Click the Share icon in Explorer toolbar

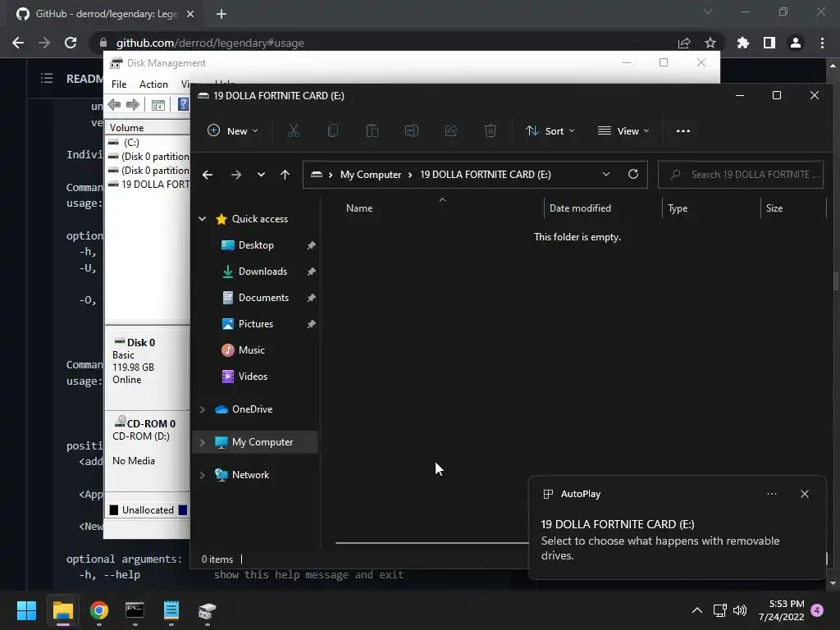(451, 130)
